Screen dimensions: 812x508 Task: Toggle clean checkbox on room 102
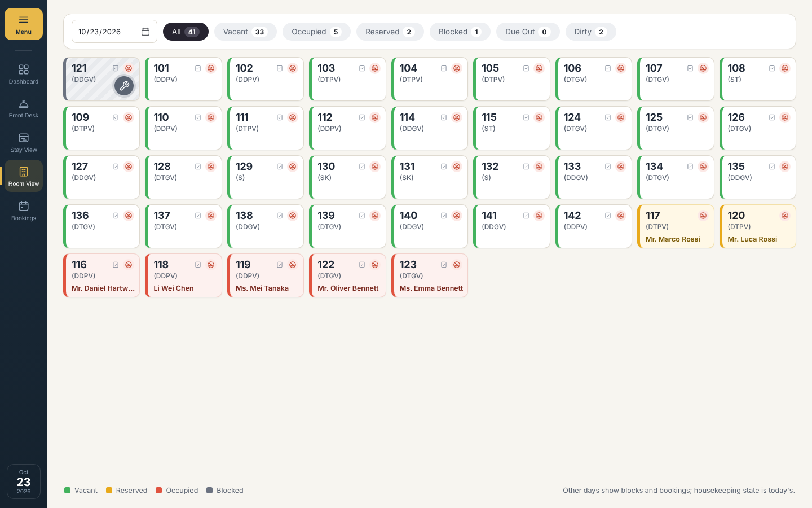pyautogui.click(x=280, y=68)
